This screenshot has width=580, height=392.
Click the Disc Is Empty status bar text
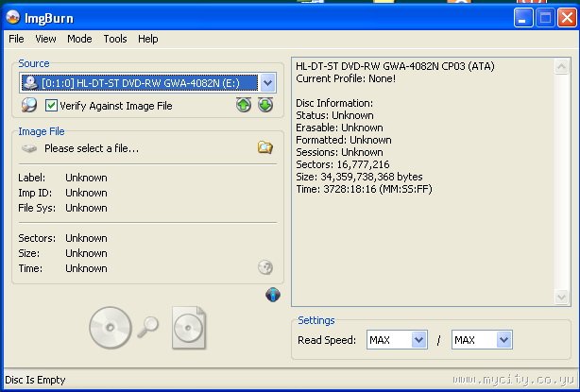click(x=35, y=380)
